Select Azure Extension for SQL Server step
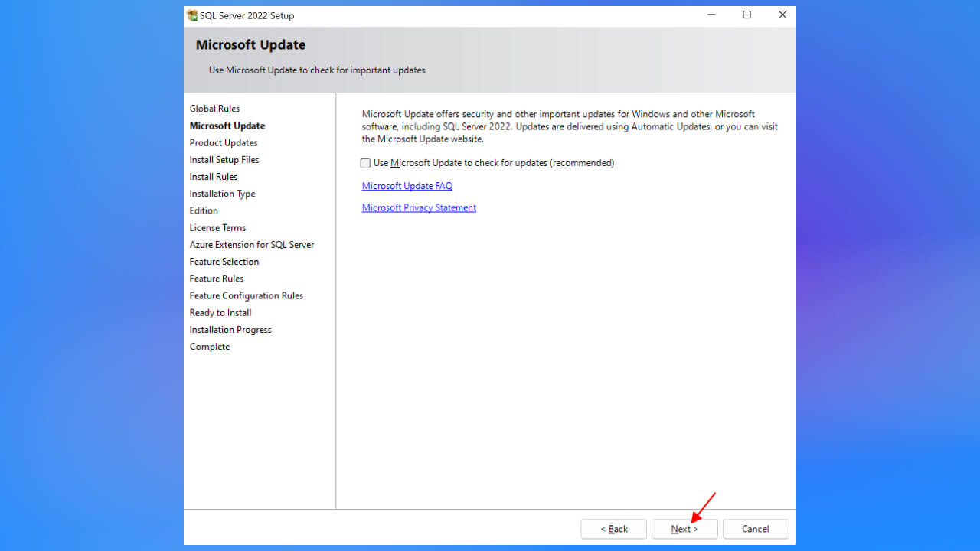 (x=252, y=244)
